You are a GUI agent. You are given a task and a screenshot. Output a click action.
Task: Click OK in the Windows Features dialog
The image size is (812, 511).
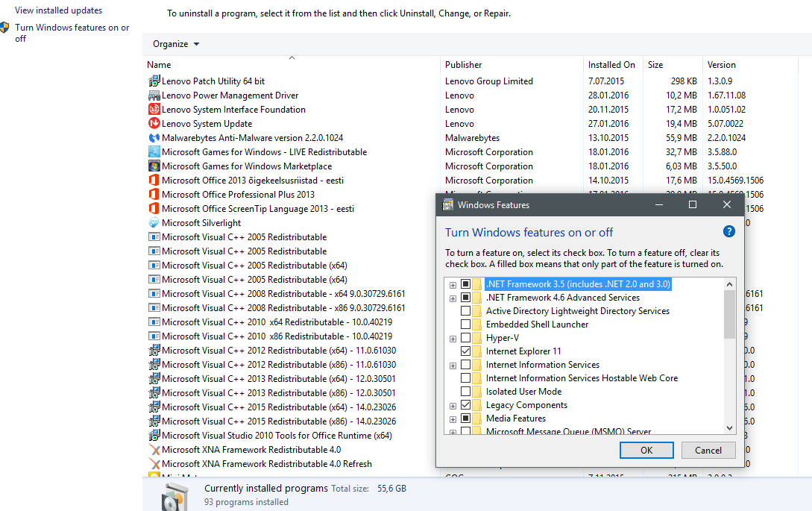(646, 451)
